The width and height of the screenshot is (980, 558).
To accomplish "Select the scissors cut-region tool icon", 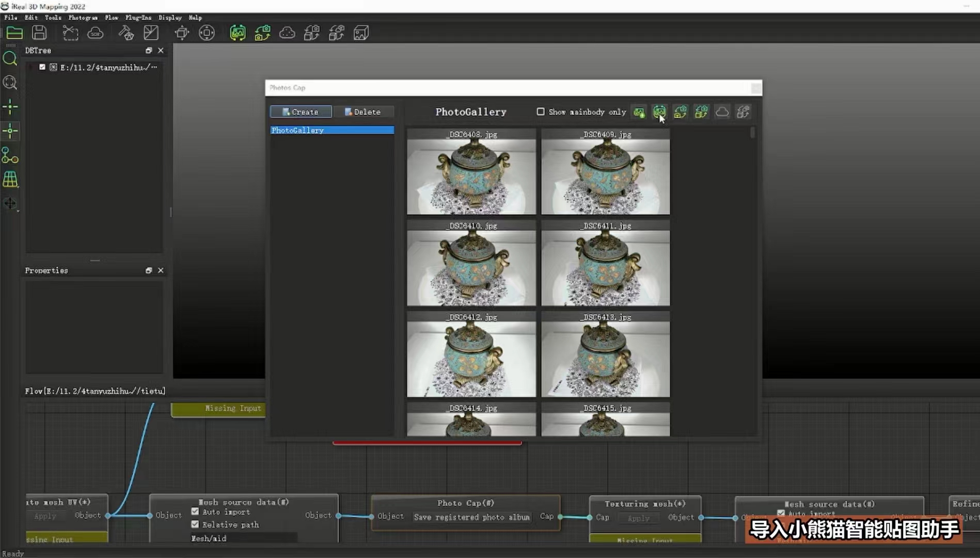I will (x=70, y=33).
